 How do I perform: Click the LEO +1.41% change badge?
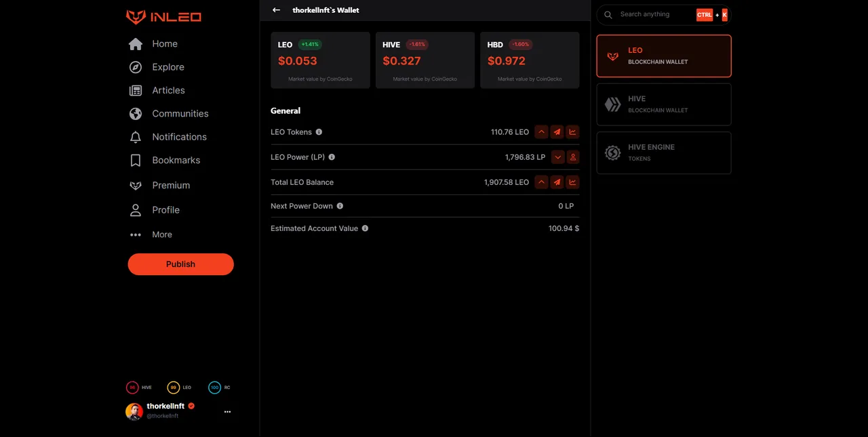click(x=310, y=45)
